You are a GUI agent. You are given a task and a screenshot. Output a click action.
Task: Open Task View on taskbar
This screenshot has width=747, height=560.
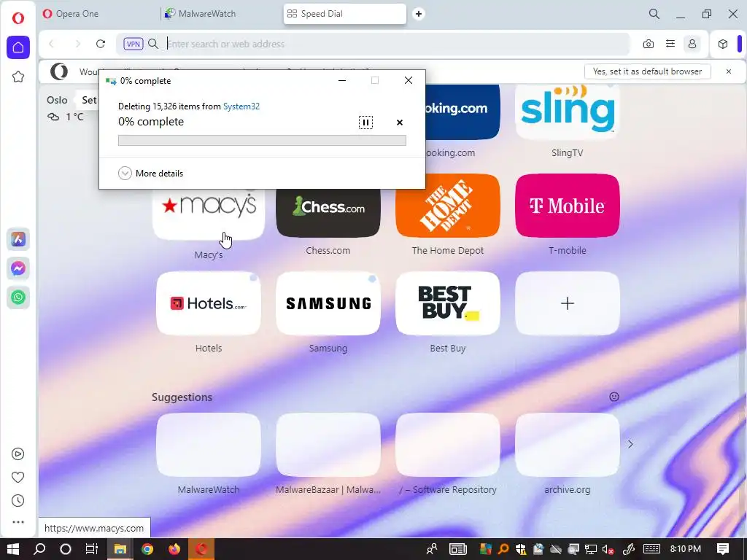(91, 549)
